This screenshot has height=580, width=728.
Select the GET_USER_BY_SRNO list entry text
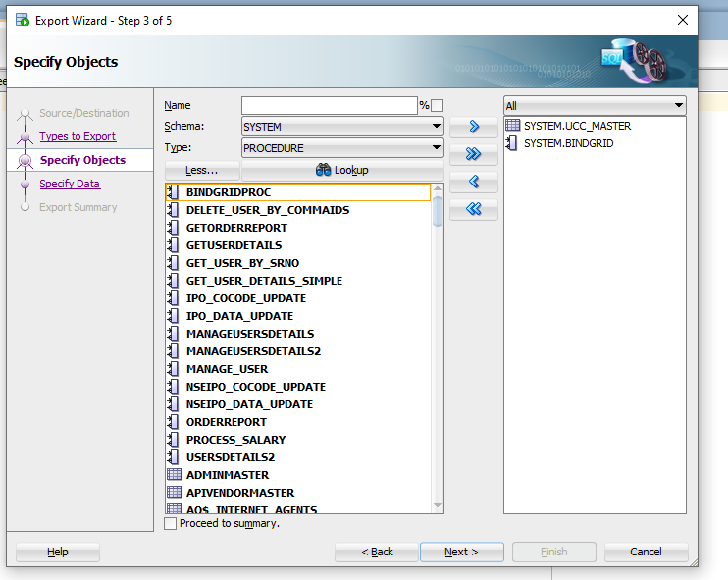tap(242, 263)
